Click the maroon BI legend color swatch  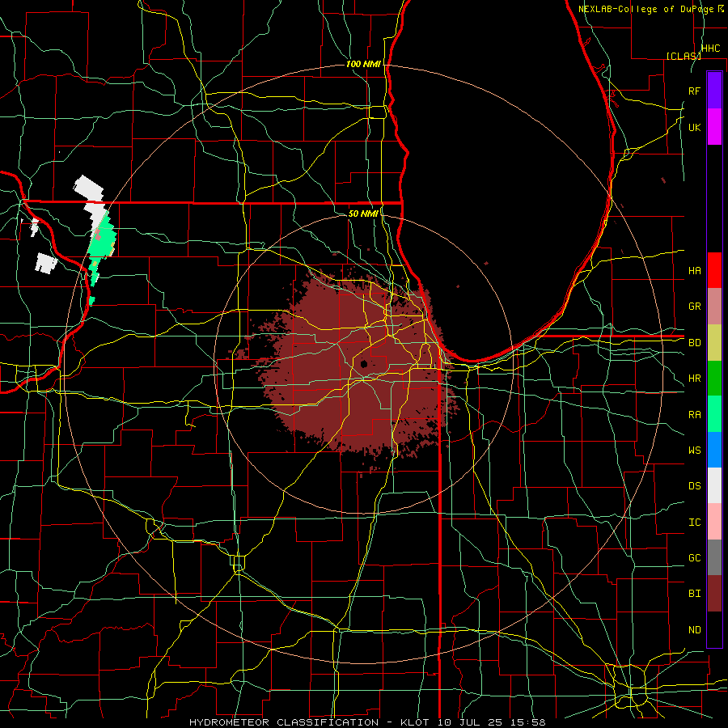(714, 594)
